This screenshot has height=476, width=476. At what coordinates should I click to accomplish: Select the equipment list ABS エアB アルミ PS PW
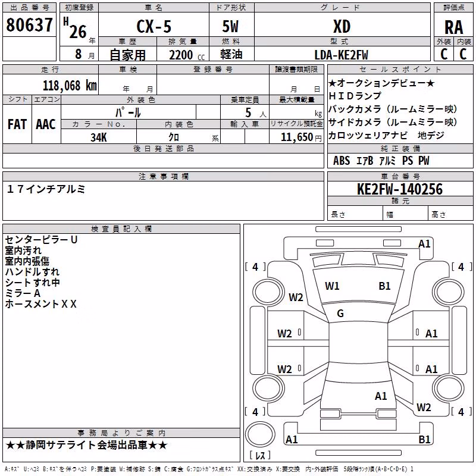[x=381, y=161]
